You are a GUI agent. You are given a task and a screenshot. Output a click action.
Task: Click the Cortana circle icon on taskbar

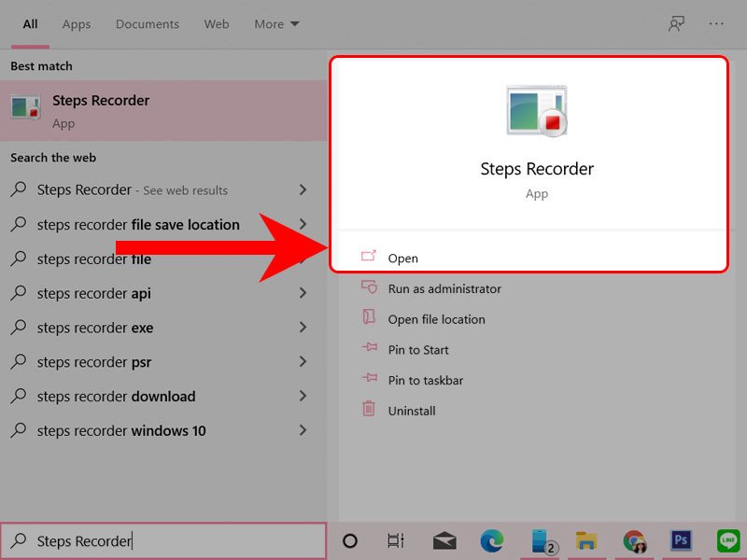coord(350,541)
